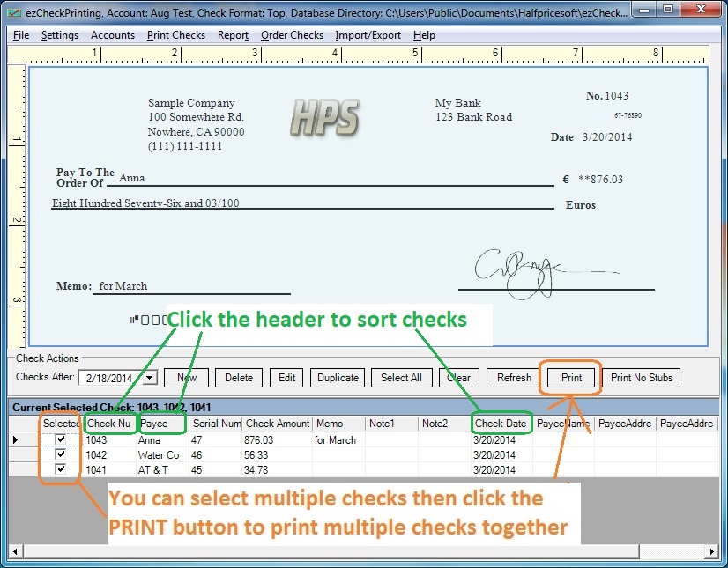728x568 pixels.
Task: Uncheck the Selected box for the AT&T check
Action: tap(60, 469)
